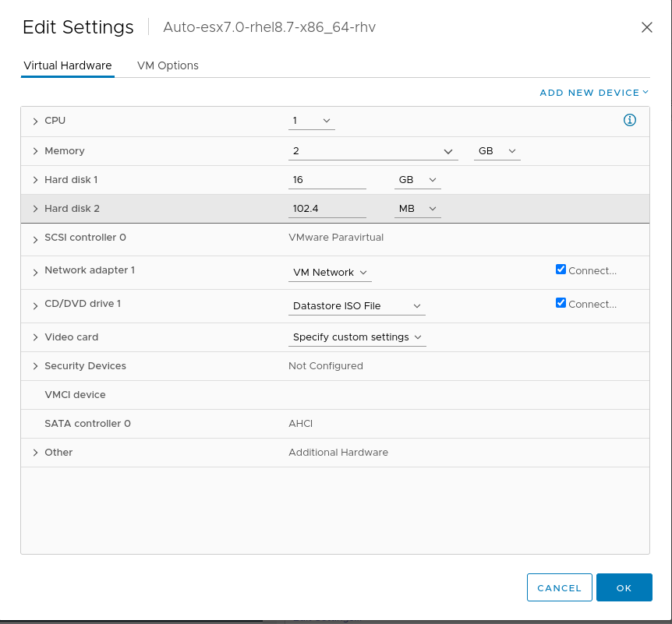Expand the Memory settings row

click(x=35, y=151)
